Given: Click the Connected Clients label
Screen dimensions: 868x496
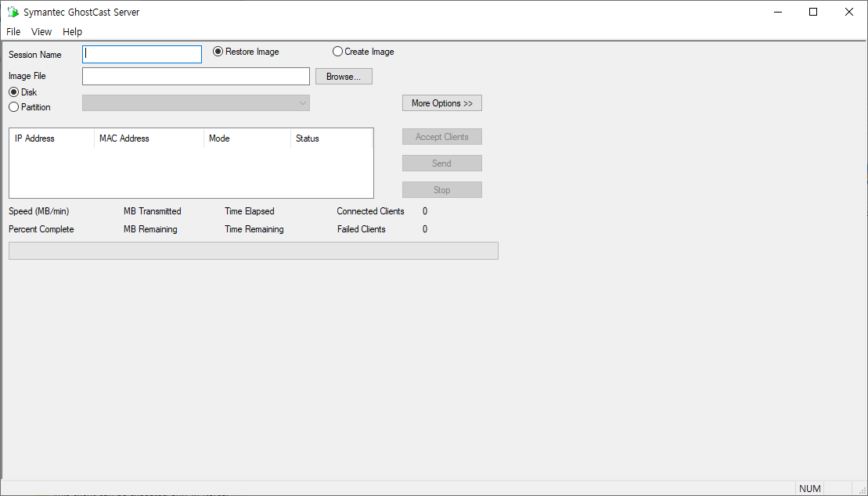Looking at the screenshot, I should [370, 211].
